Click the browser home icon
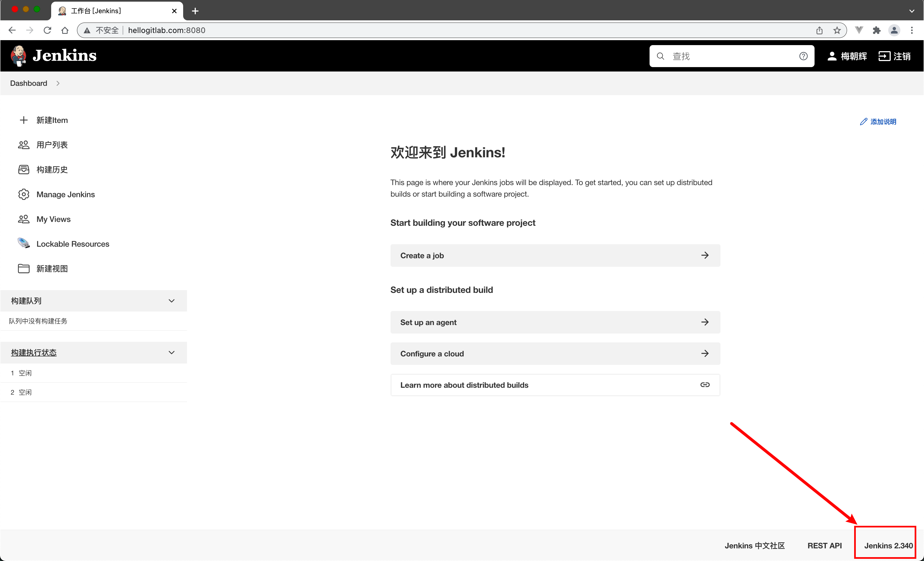Screen dimensions: 924x561 65,30
